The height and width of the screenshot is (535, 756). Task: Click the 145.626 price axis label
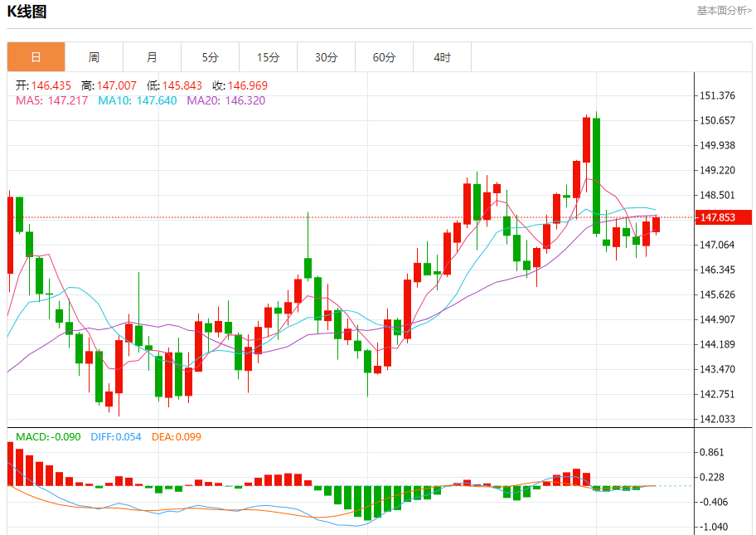[717, 294]
